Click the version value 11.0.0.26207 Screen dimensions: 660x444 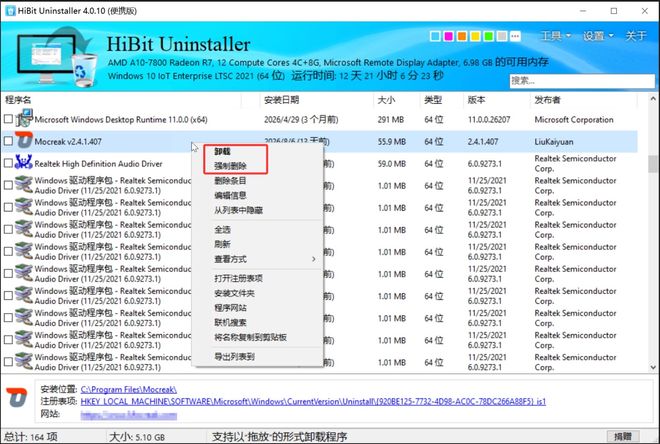click(x=489, y=120)
